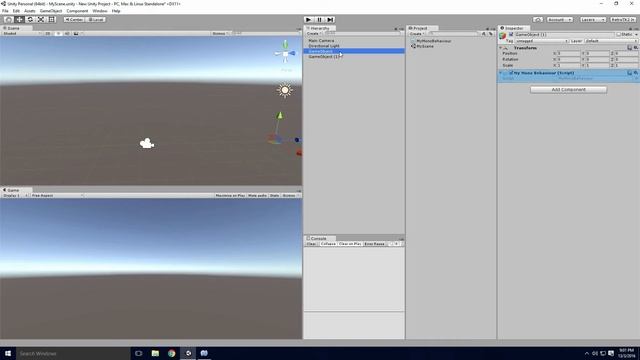640x360 pixels.
Task: Click the scene orientation gizmo
Action: tap(285, 53)
